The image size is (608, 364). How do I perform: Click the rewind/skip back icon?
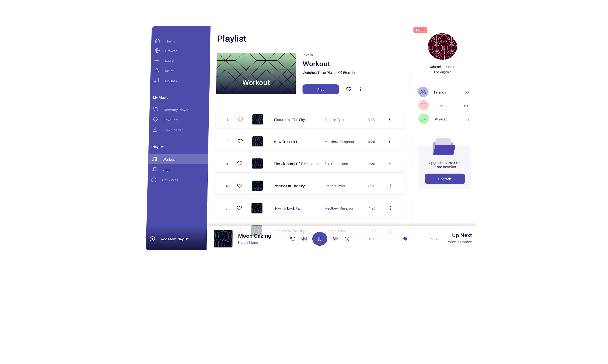pyautogui.click(x=304, y=239)
